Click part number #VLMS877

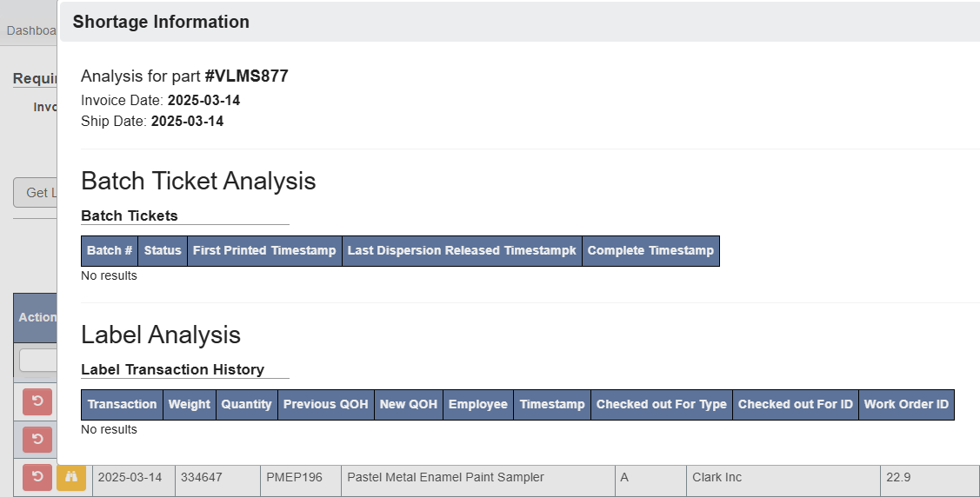(246, 76)
